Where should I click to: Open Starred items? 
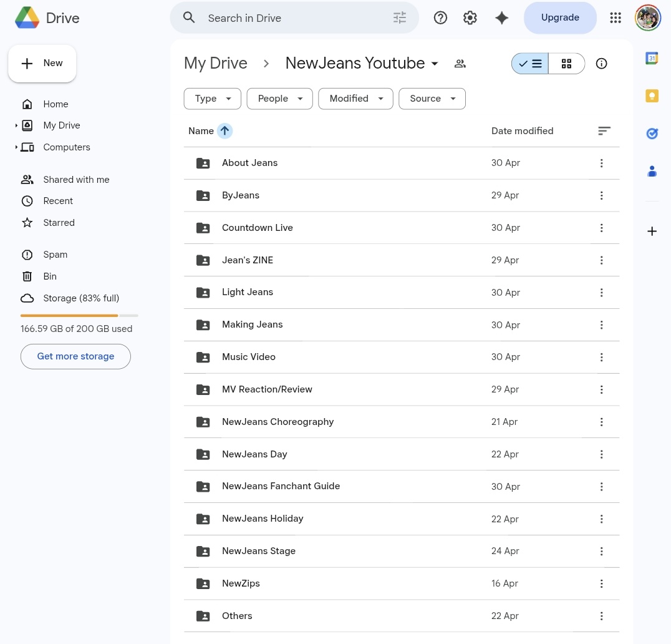(59, 223)
